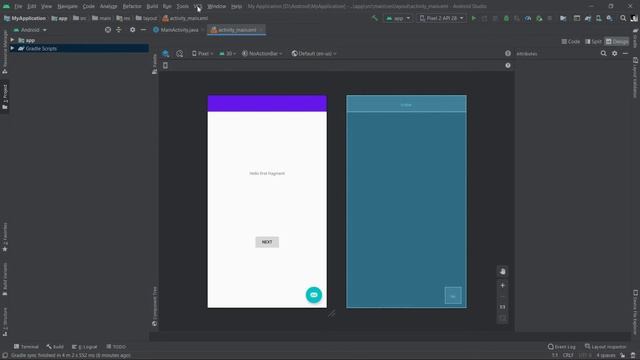Click the purple app bar in preview

pos(267,104)
